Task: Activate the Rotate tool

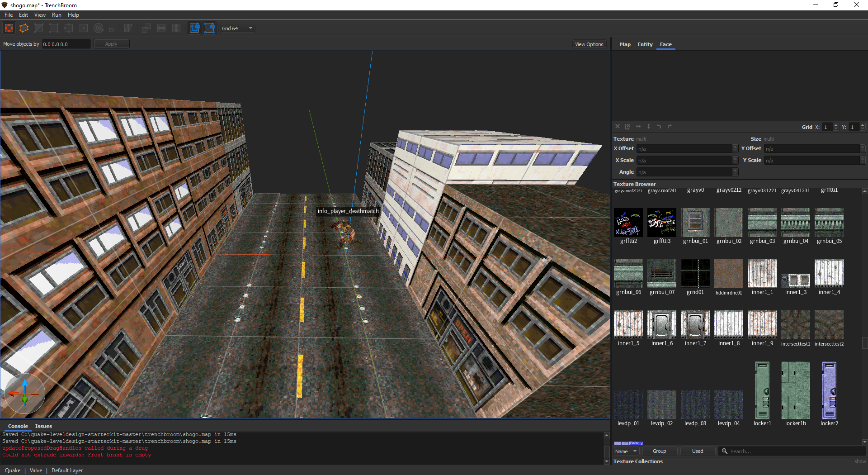Action: coord(99,28)
